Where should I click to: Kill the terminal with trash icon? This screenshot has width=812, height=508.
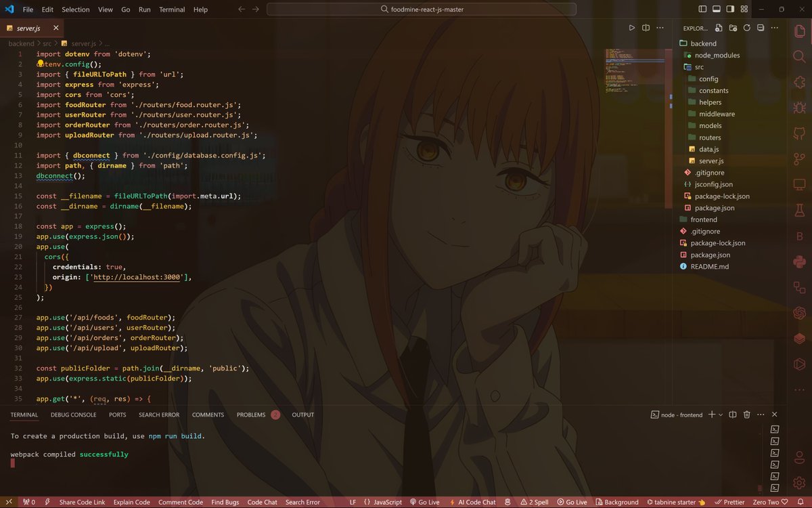coord(747,415)
